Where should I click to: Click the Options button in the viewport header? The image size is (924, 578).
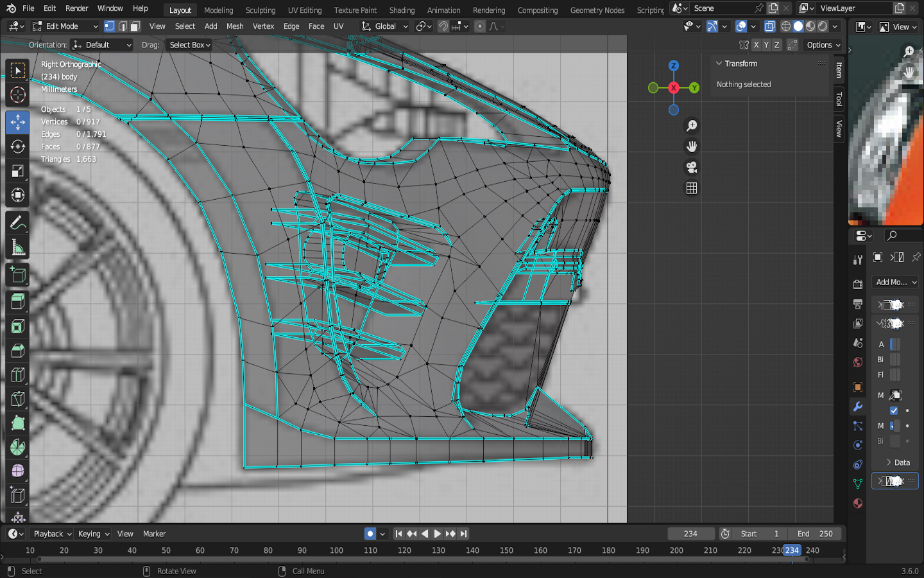tap(823, 45)
